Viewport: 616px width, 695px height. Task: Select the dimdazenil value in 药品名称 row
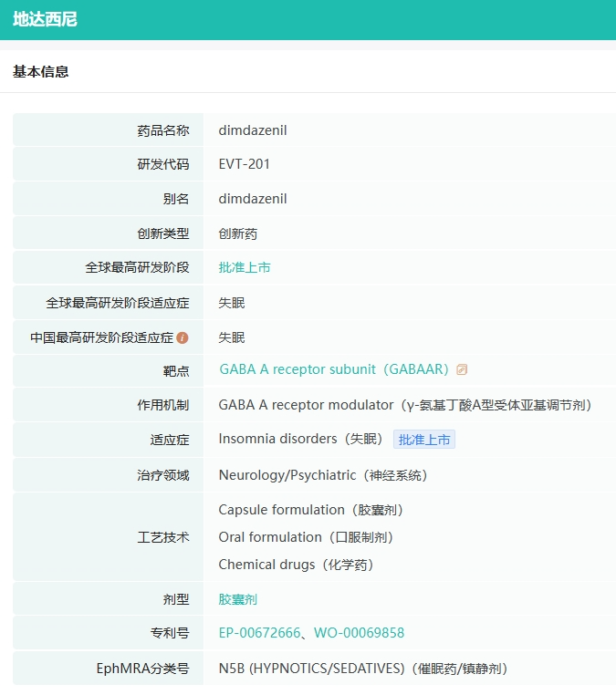(x=253, y=130)
